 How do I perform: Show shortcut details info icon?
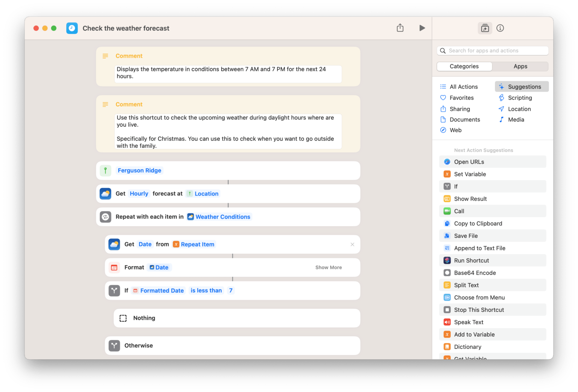[500, 28]
